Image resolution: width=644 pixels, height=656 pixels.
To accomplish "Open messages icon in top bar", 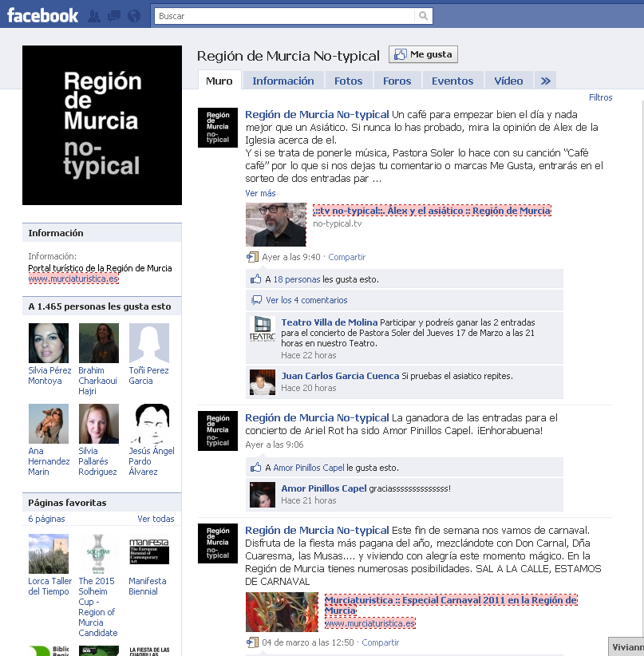I will tap(114, 16).
